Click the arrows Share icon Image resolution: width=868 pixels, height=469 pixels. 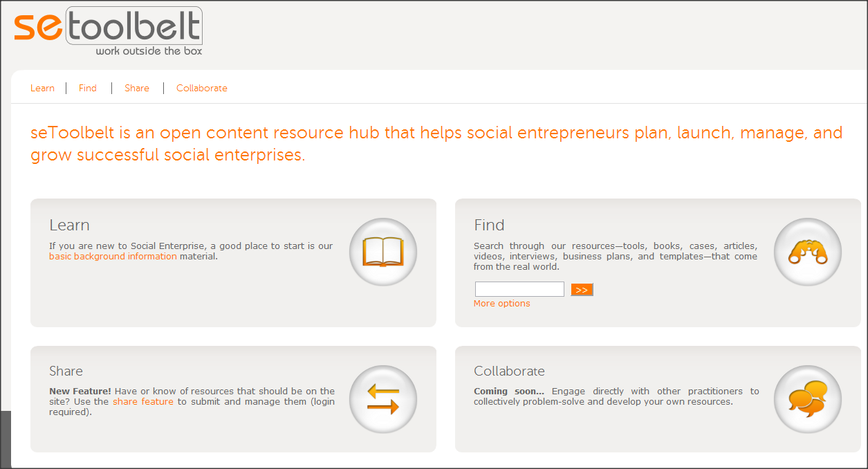383,399
